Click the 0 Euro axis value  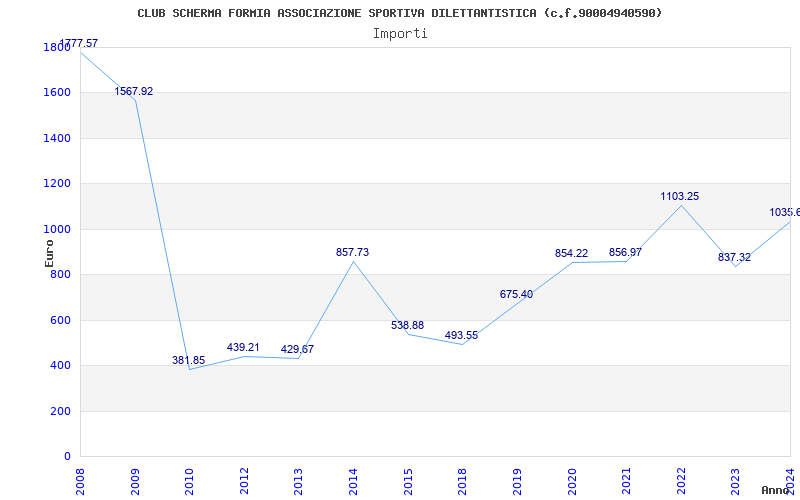click(x=67, y=457)
